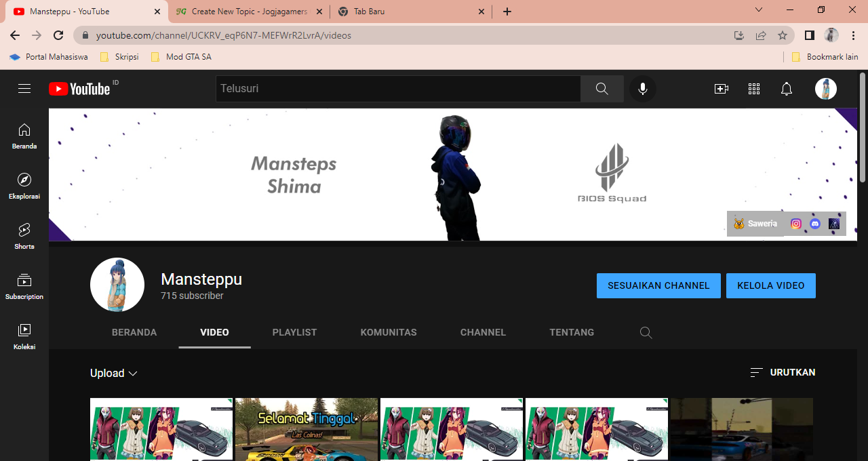Image resolution: width=868 pixels, height=461 pixels.
Task: Open the account avatar menu in YouTube header
Action: click(x=826, y=89)
